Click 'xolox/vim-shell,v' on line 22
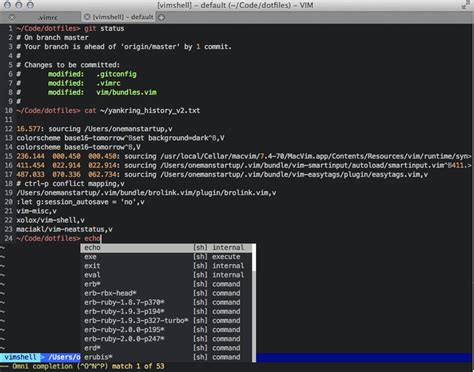This screenshot has height=372, width=474. pos(50,220)
